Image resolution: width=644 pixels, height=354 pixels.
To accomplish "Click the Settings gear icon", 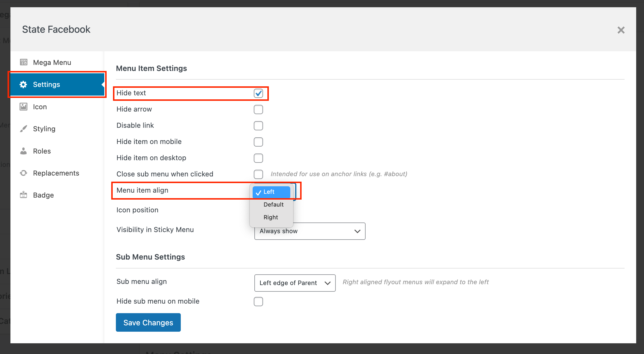I will coord(23,84).
